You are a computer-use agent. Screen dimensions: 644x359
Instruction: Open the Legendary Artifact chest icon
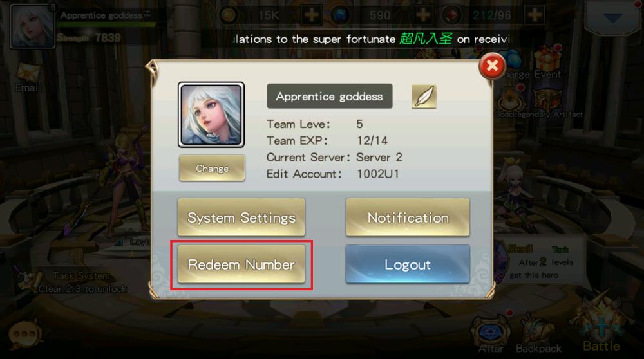click(548, 102)
